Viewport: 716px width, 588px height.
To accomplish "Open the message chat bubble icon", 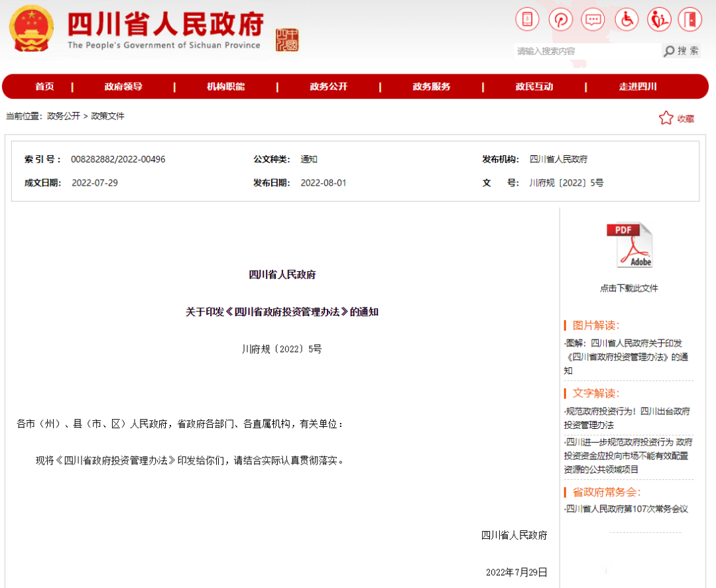I will pyautogui.click(x=593, y=19).
